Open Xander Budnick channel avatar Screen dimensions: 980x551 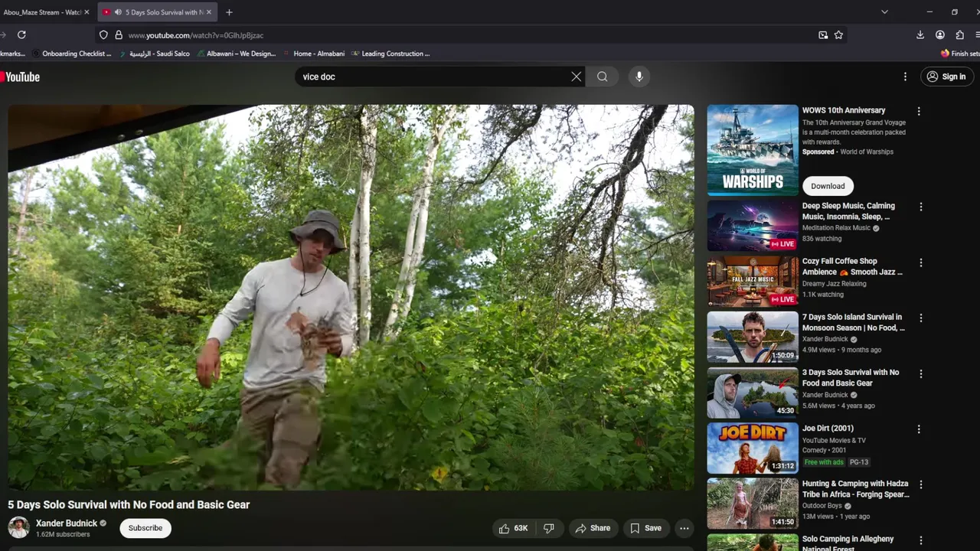(18, 527)
